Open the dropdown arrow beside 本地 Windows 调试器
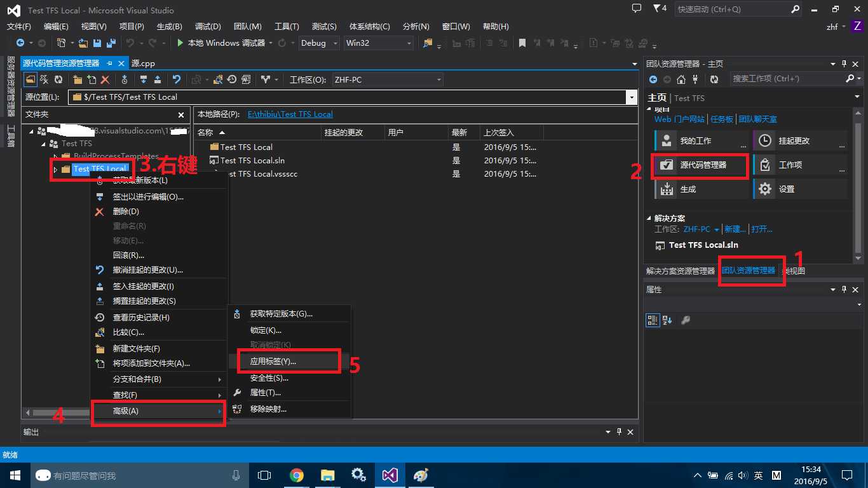 coord(271,43)
